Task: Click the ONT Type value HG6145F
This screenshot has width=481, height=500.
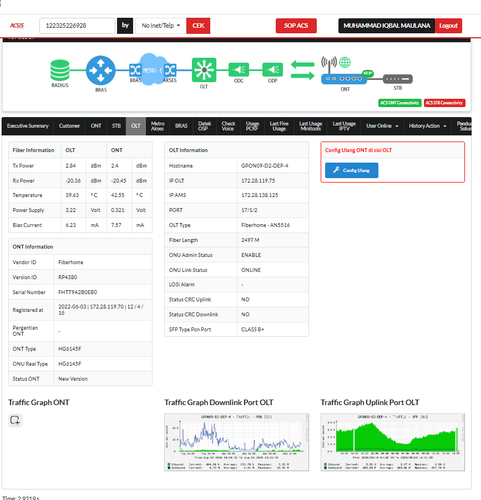Action: [70, 349]
